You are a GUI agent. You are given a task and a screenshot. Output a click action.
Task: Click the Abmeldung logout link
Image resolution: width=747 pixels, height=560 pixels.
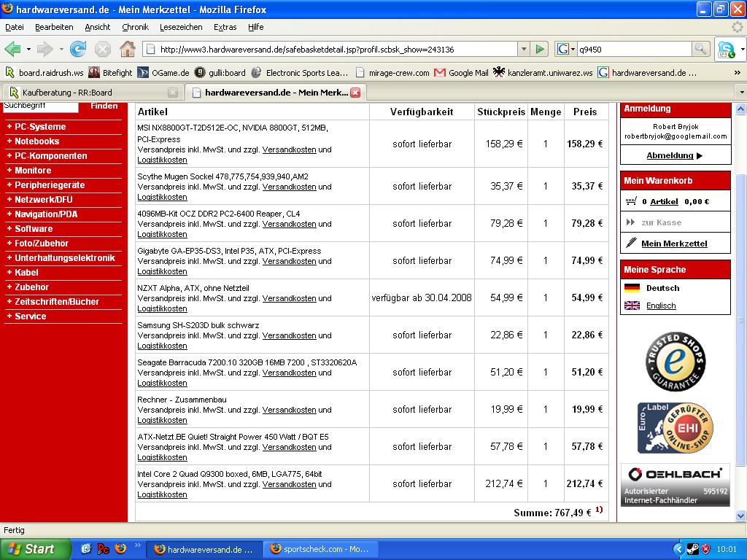pyautogui.click(x=670, y=156)
